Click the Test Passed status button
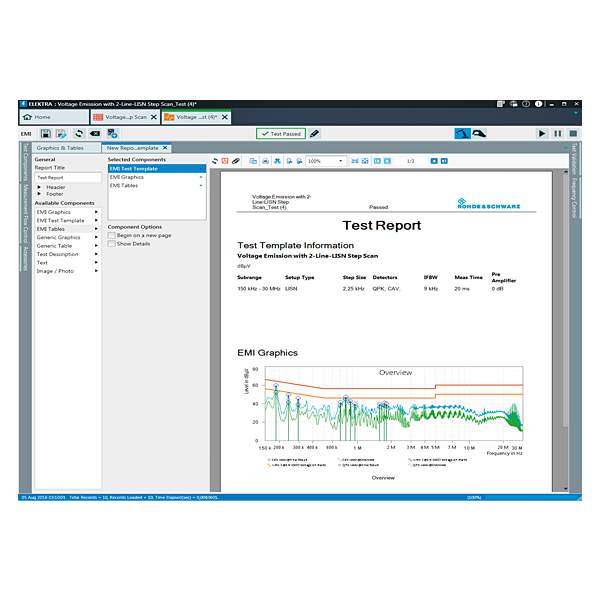 (280, 133)
